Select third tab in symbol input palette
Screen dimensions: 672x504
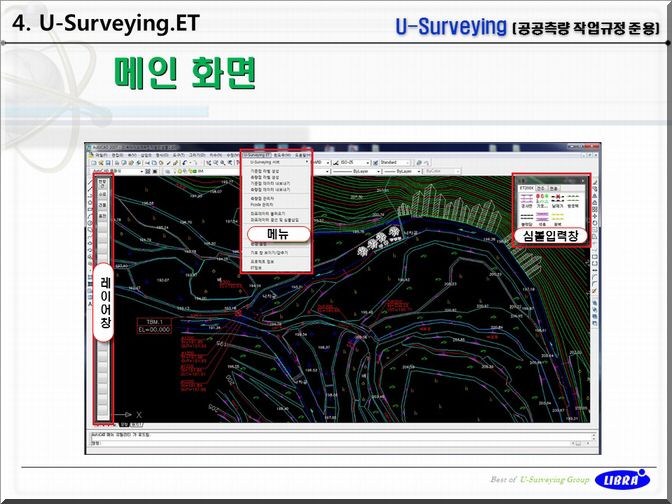(553, 188)
